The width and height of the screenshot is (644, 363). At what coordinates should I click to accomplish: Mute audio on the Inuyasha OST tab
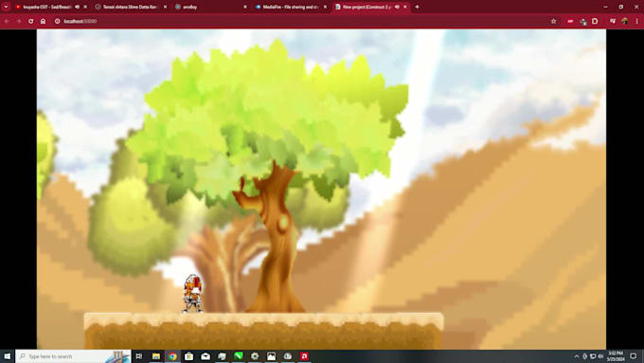click(x=78, y=7)
